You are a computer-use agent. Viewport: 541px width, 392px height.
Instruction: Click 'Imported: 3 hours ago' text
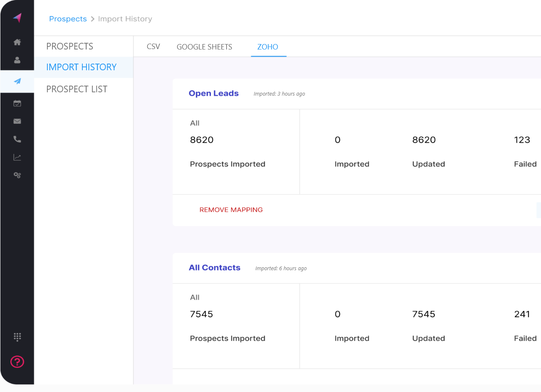coord(279,94)
